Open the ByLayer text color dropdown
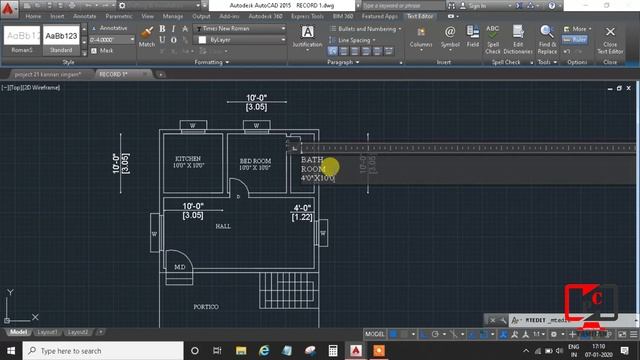This screenshot has height=360, width=640. click(x=283, y=40)
